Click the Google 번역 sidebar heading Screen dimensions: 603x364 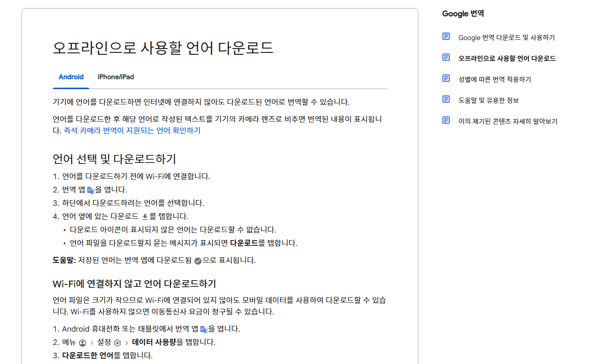[x=463, y=14]
